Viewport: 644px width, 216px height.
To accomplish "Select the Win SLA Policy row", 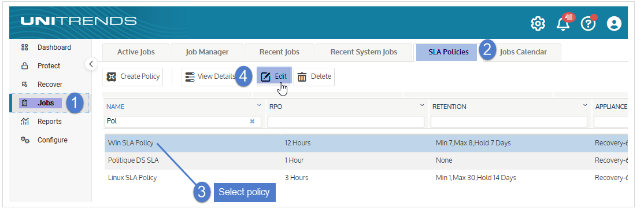I will click(366, 143).
